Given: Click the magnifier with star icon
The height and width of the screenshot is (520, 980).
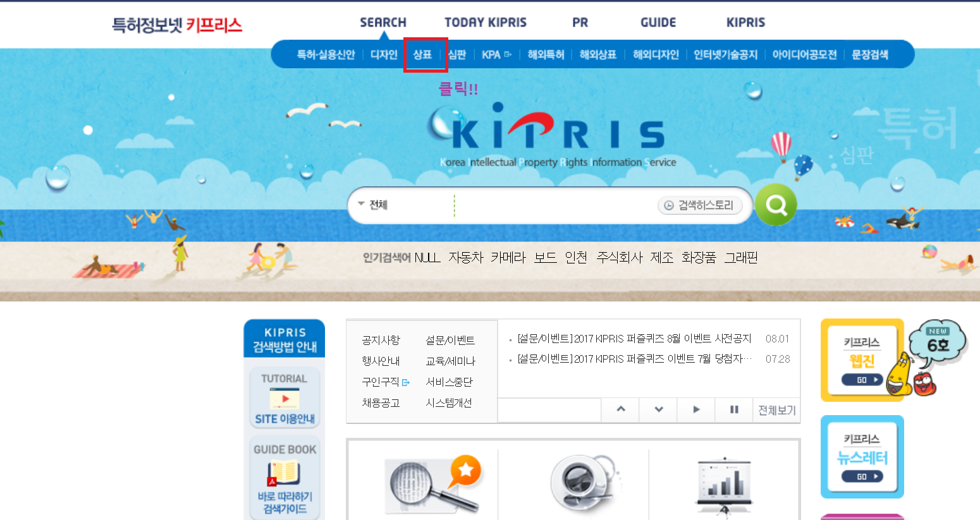Looking at the screenshot, I should pos(434,483).
